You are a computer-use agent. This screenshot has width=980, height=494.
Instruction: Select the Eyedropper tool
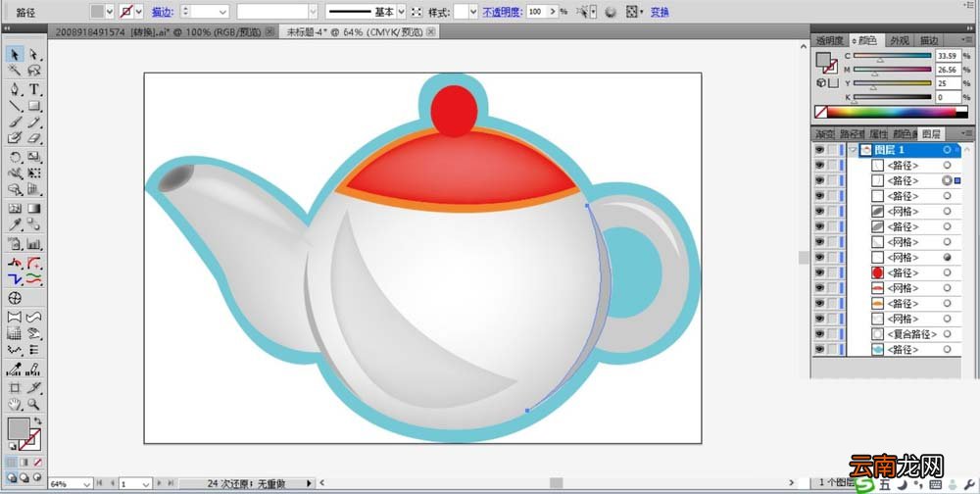pos(16,224)
